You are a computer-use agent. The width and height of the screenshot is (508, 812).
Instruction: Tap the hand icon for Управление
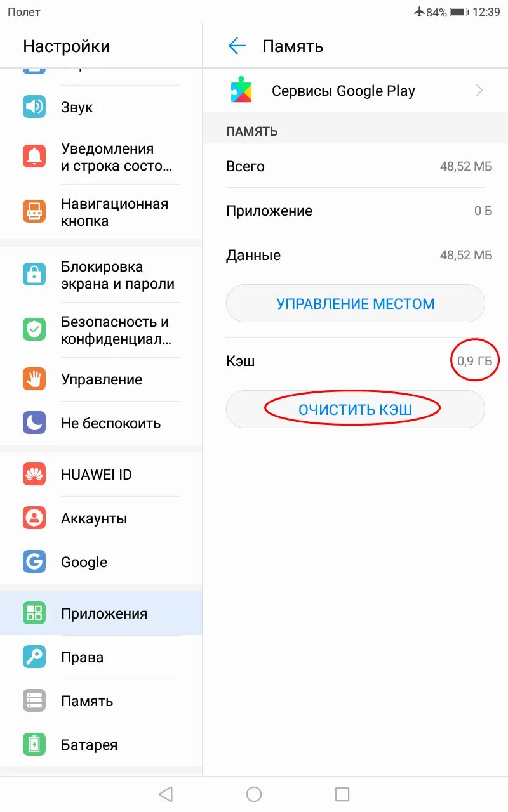pos(34,379)
